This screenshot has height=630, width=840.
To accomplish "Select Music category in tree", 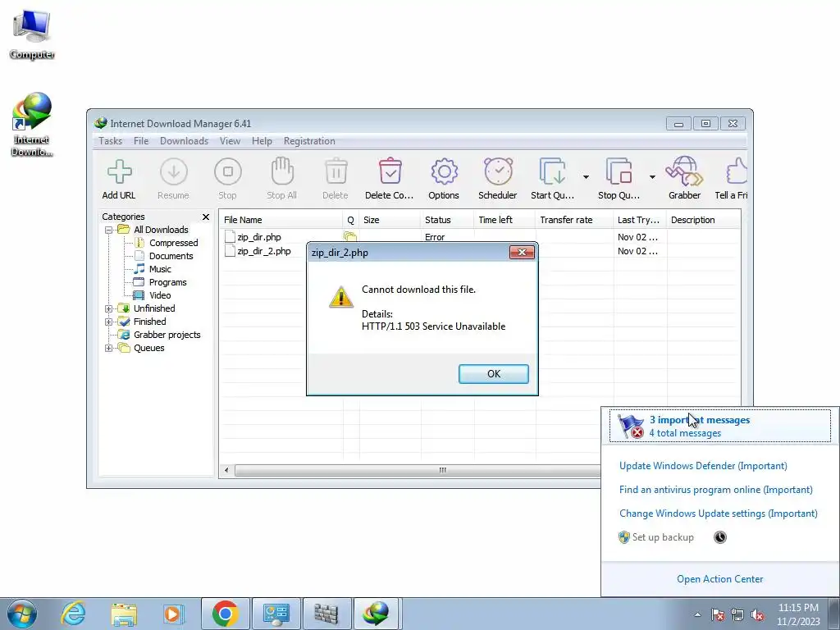I will pyautogui.click(x=160, y=269).
